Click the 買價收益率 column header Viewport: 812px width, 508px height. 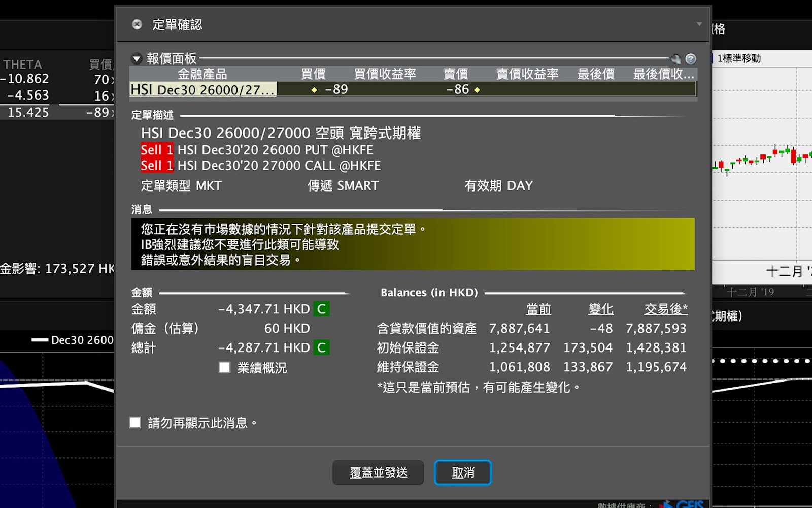pos(385,74)
